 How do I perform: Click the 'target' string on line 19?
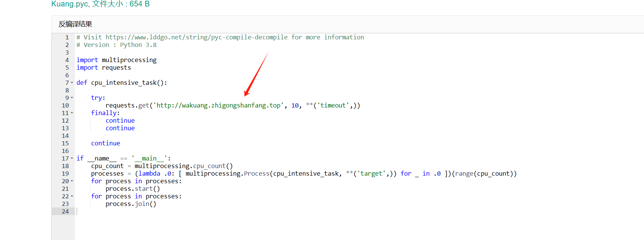coord(373,173)
